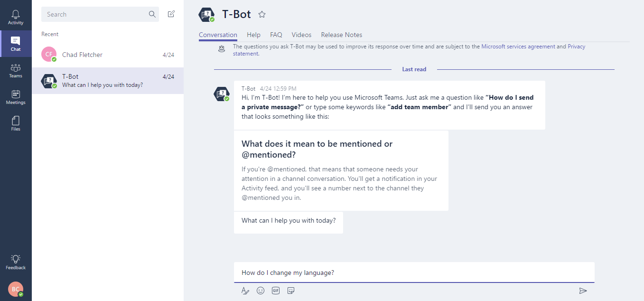Favorite T-Bot with the star icon

point(262,14)
